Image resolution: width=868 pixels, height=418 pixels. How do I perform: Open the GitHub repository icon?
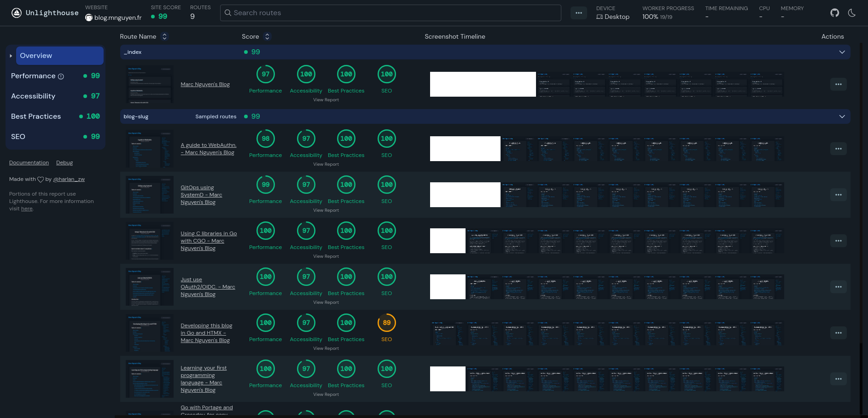pos(835,13)
